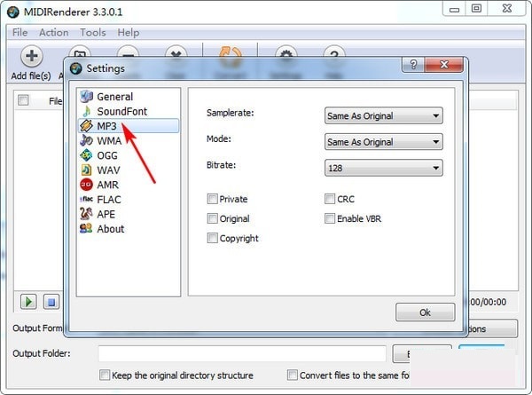
Task: Open the Tools menu
Action: (x=93, y=32)
